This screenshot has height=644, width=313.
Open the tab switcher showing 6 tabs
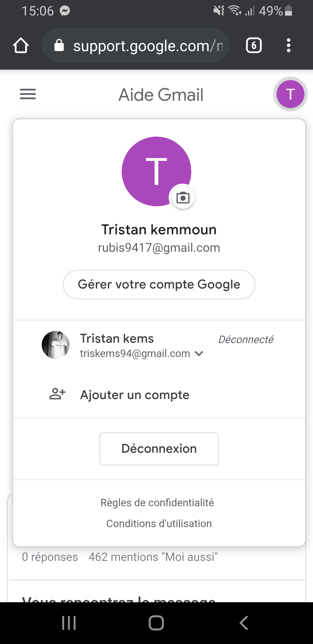tap(253, 45)
